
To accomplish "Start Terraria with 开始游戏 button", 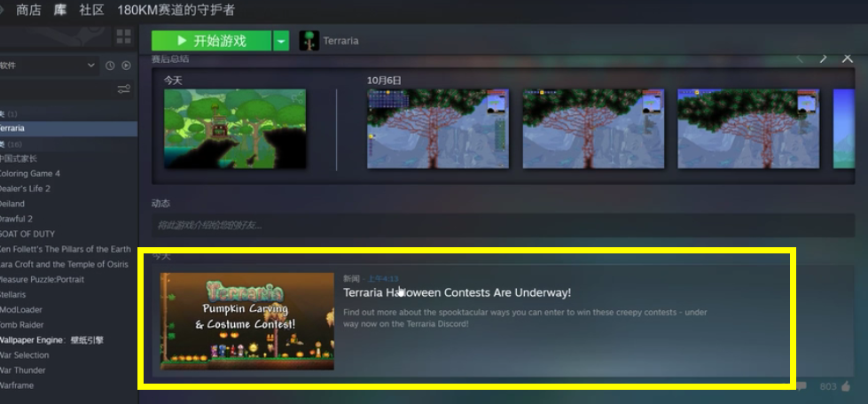I will [x=212, y=41].
